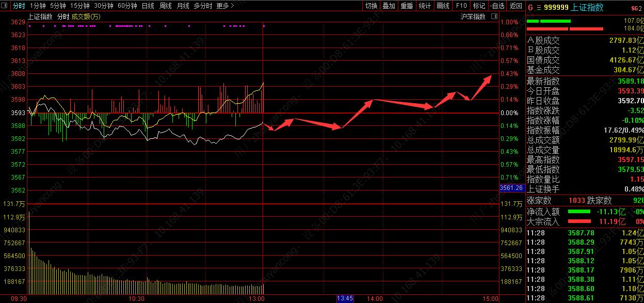Click the 指数量比 row label
The width and height of the screenshot is (644, 303).
[x=543, y=179]
